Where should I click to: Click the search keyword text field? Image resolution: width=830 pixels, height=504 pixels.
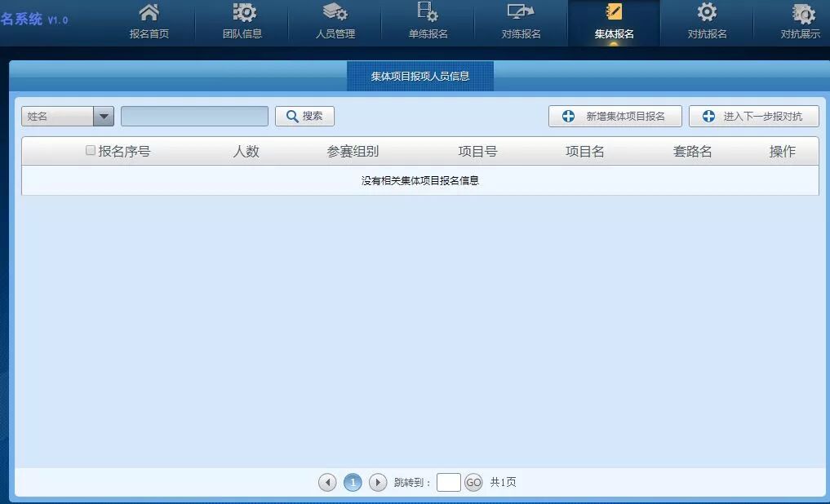point(194,117)
